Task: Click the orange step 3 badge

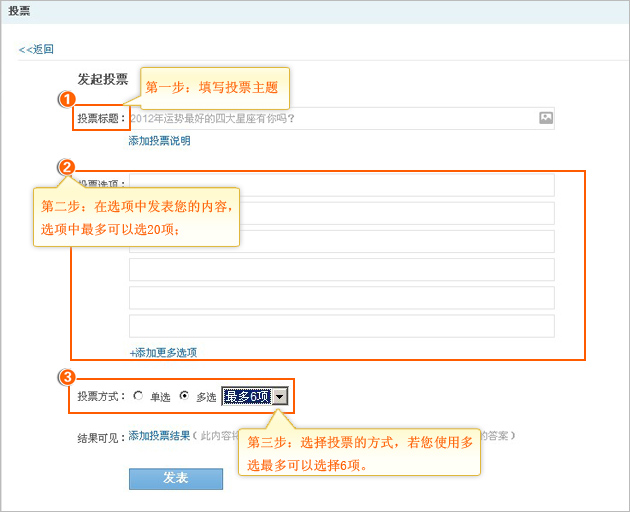Action: pyautogui.click(x=68, y=377)
